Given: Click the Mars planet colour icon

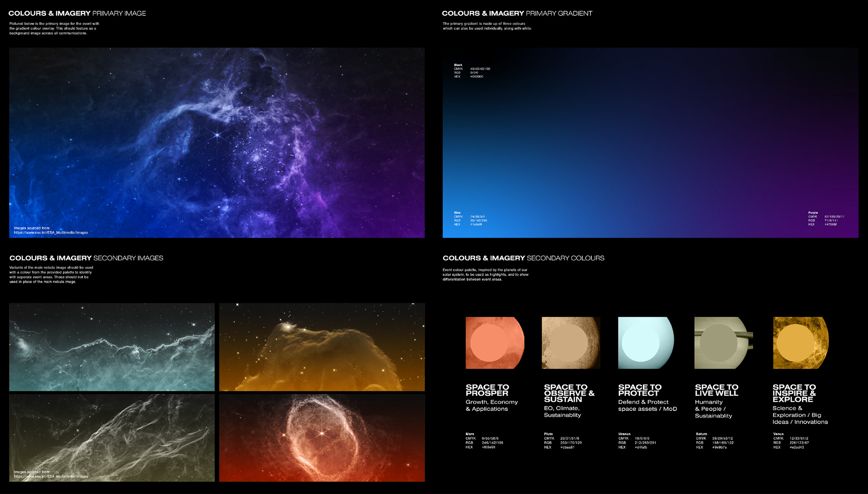Looking at the screenshot, I should click(495, 343).
